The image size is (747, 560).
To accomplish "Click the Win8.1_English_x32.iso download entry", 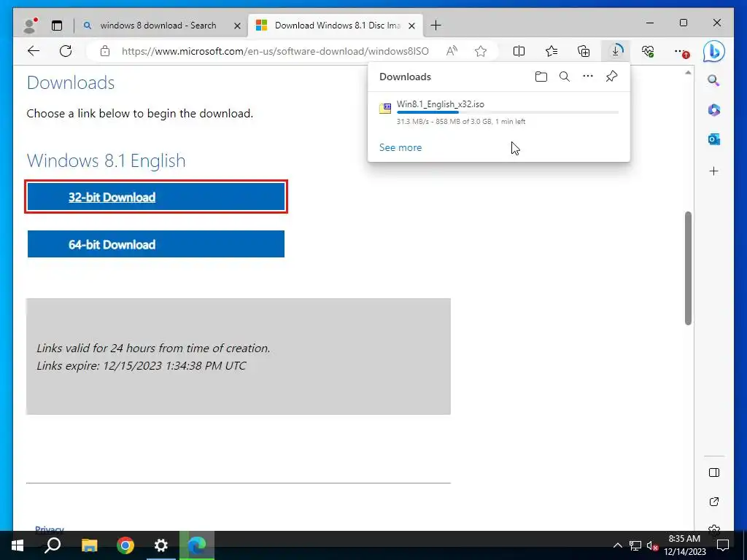I will 499,112.
